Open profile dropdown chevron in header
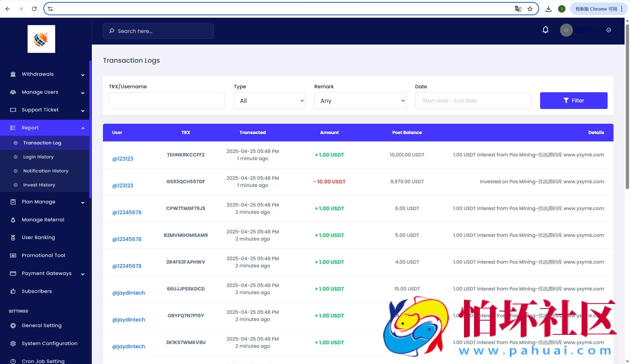This screenshot has height=364, width=630. coord(609,30)
